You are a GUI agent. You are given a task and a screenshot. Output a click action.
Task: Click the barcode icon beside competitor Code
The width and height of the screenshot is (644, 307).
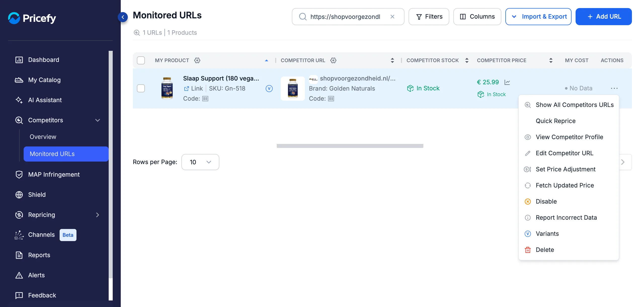point(331,99)
